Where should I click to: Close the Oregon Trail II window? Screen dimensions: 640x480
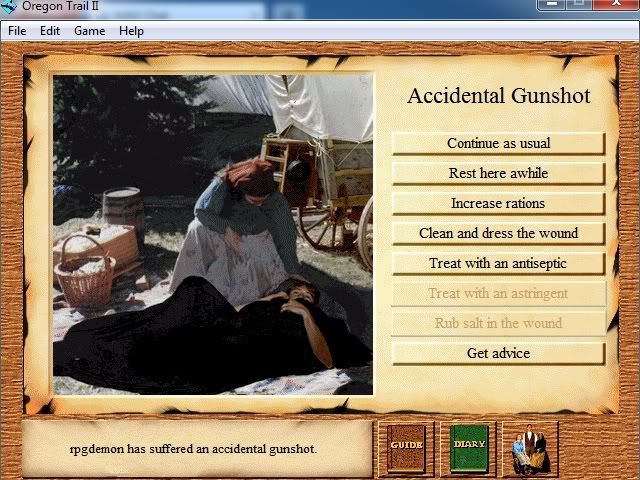(616, 4)
